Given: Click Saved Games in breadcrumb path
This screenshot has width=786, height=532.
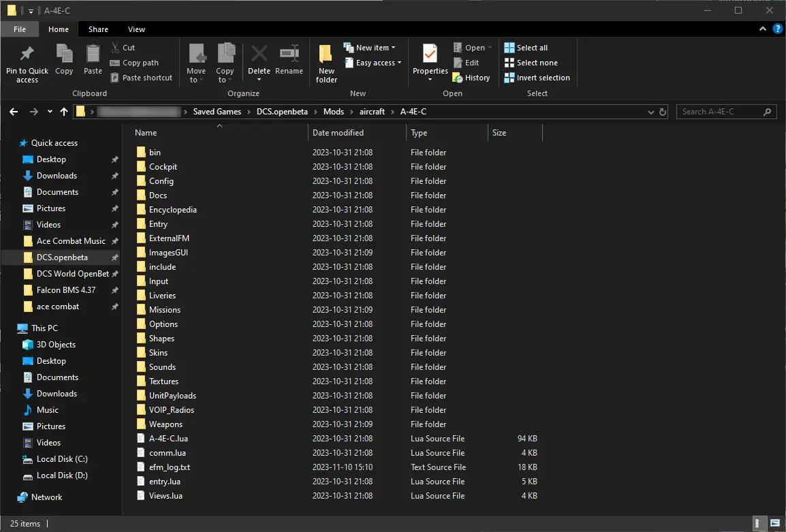Looking at the screenshot, I should (217, 112).
